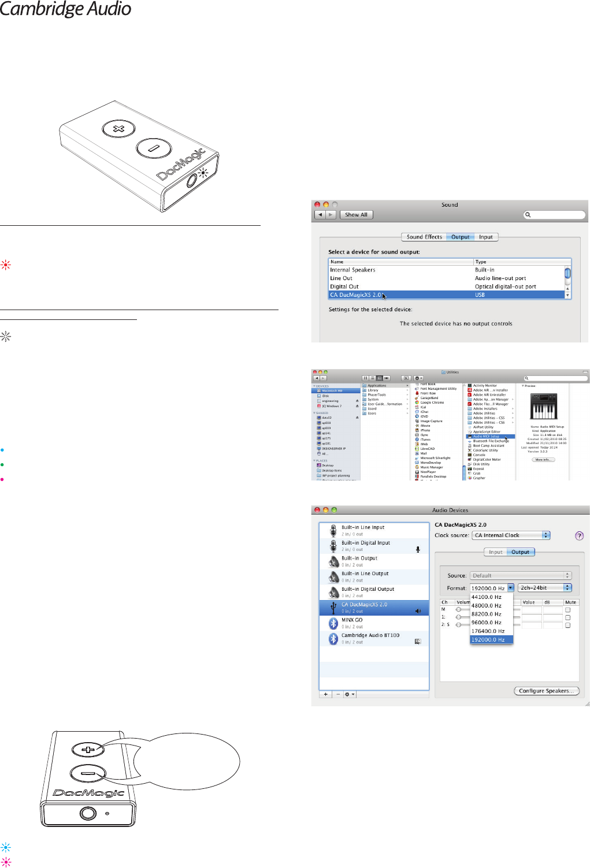Click the Sound output device list scrollbar
590x868 pixels.
[x=568, y=282]
